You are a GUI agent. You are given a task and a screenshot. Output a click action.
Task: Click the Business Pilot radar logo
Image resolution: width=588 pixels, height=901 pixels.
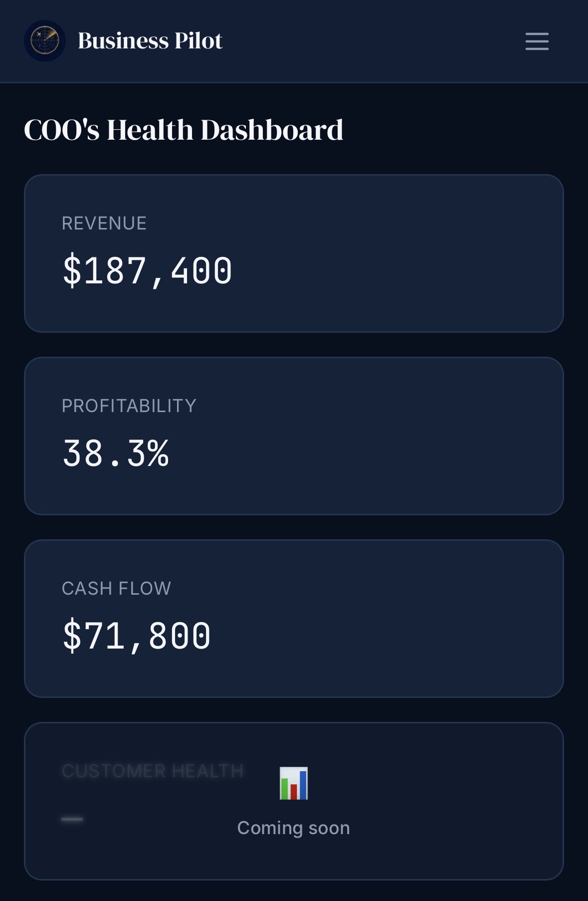45,41
